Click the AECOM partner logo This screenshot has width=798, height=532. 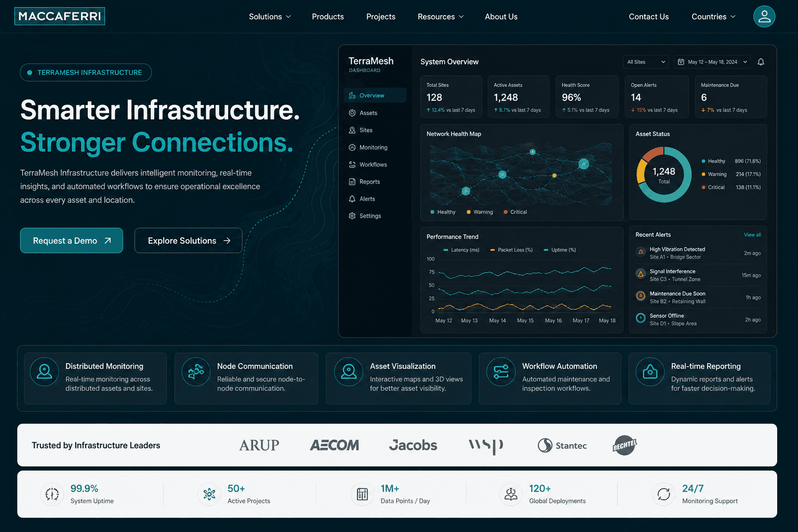(335, 445)
